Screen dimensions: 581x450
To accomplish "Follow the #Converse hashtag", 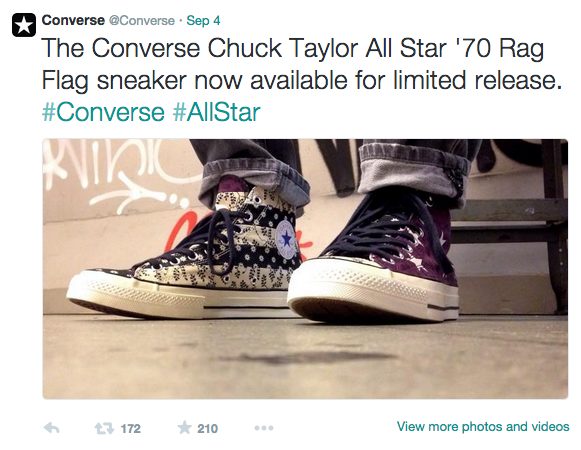I will tap(103, 112).
